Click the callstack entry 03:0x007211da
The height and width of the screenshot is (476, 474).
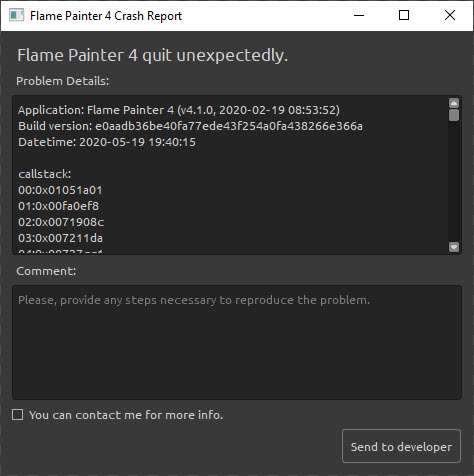60,238
